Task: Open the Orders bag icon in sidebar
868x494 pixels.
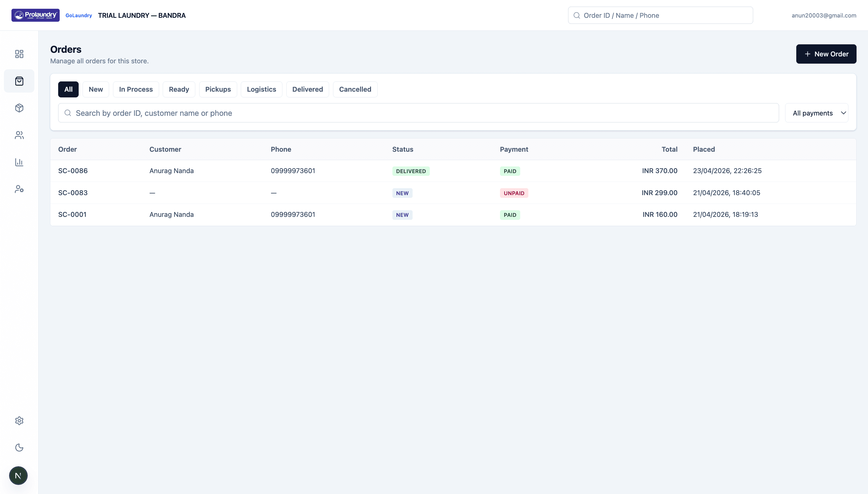Action: pos(19,81)
